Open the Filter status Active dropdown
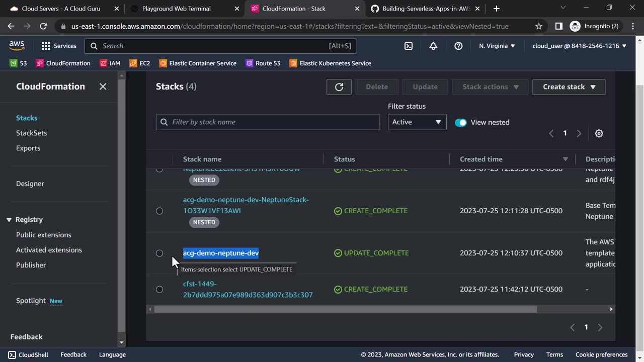This screenshot has width=644, height=362. 417,122
